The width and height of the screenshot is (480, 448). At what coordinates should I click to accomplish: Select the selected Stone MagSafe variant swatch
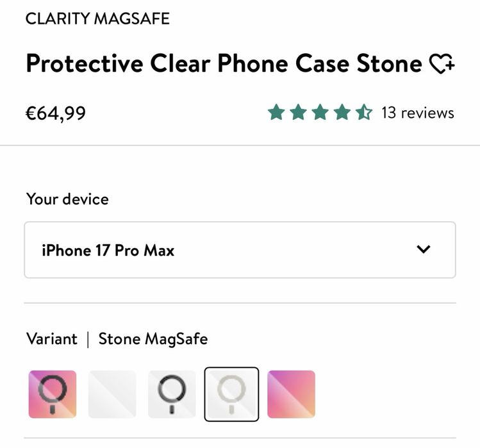231,394
